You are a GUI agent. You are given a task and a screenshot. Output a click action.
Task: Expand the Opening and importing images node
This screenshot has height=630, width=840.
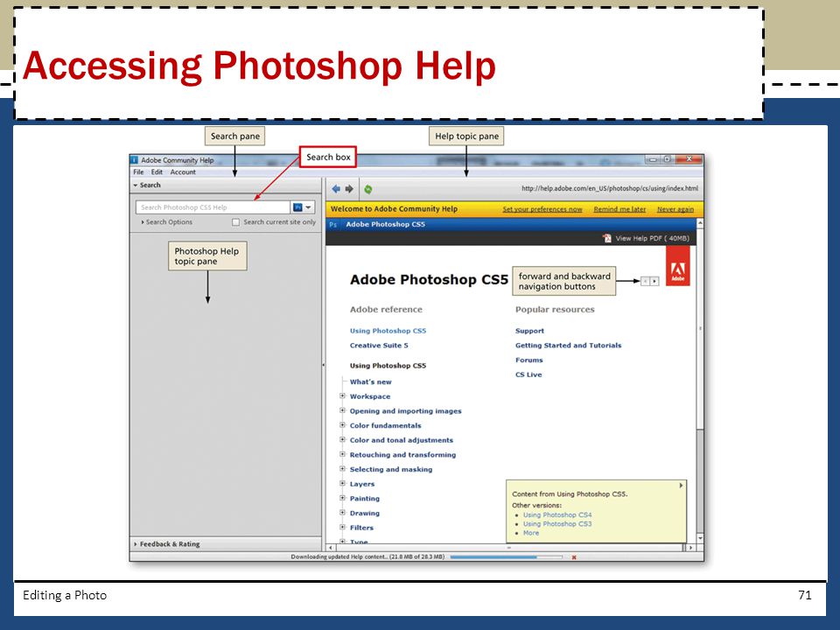(x=342, y=410)
